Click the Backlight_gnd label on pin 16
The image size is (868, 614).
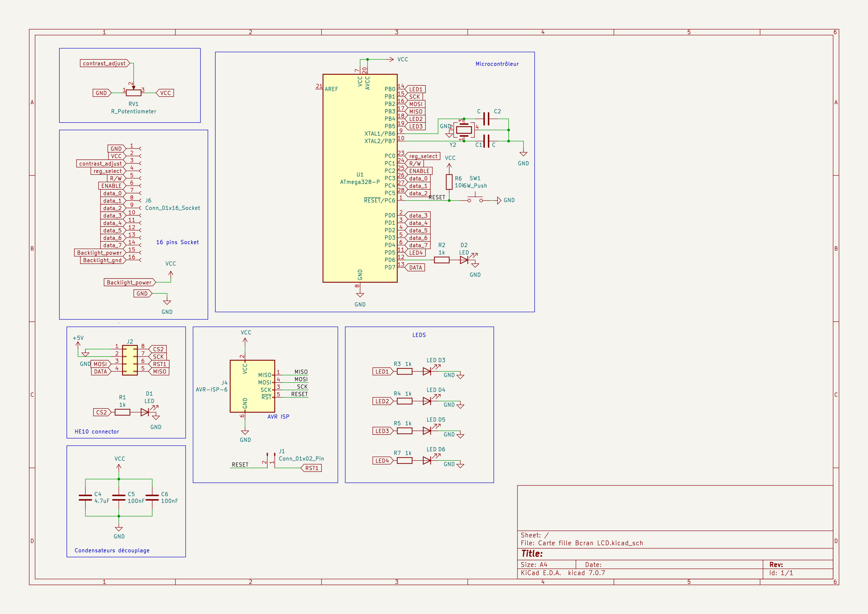point(103,260)
